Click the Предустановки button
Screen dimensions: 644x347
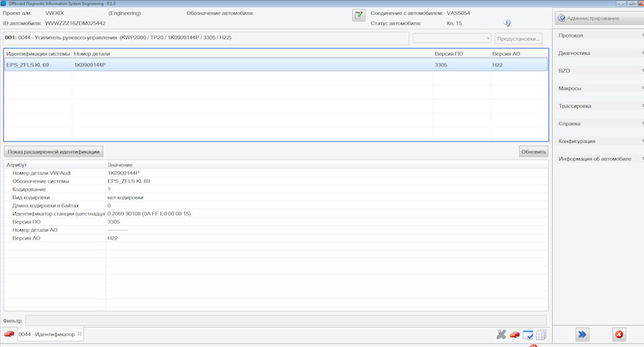519,39
